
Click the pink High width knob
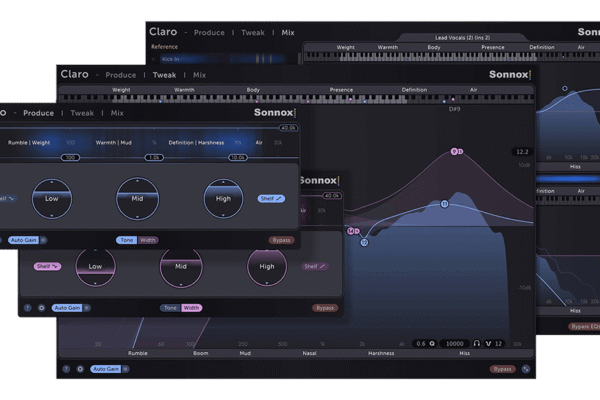coord(267,266)
